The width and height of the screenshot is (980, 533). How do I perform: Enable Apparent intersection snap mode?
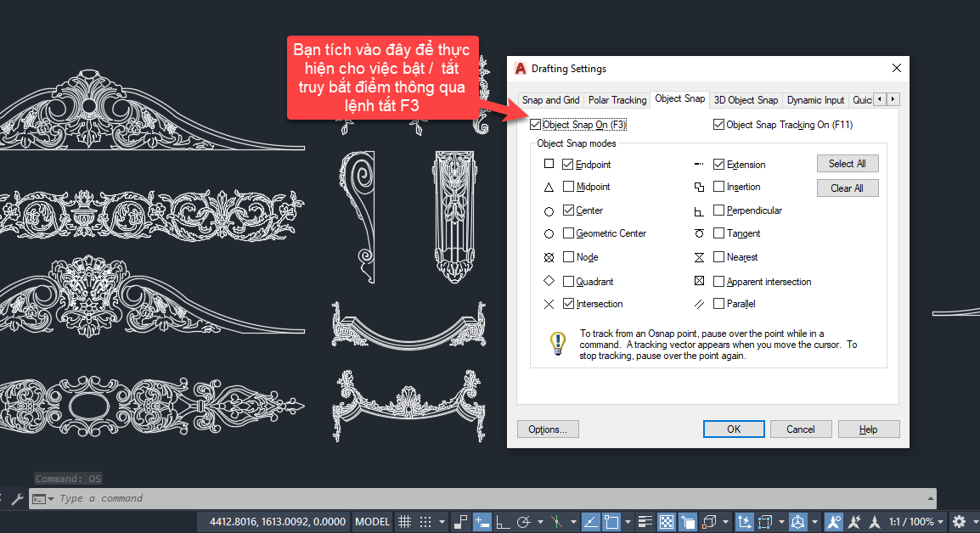(718, 281)
